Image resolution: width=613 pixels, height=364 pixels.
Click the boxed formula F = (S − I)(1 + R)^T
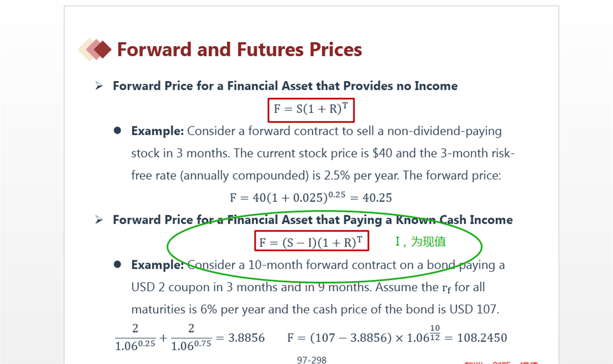(312, 241)
